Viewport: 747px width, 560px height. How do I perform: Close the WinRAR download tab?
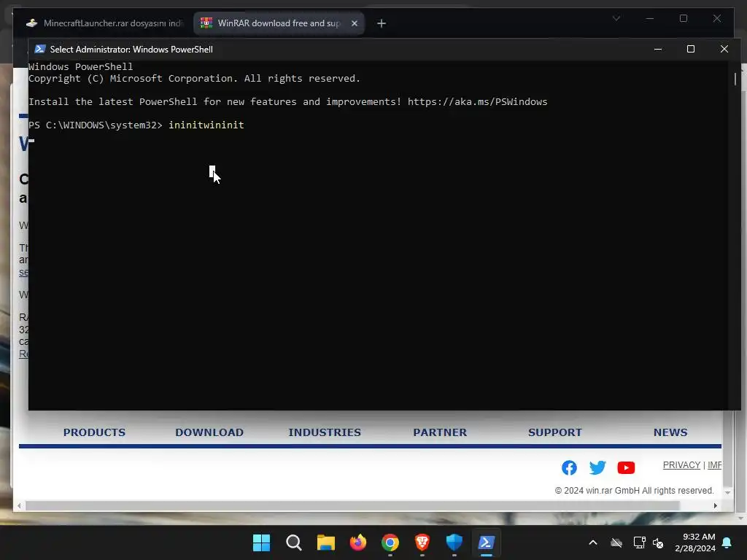pos(354,23)
